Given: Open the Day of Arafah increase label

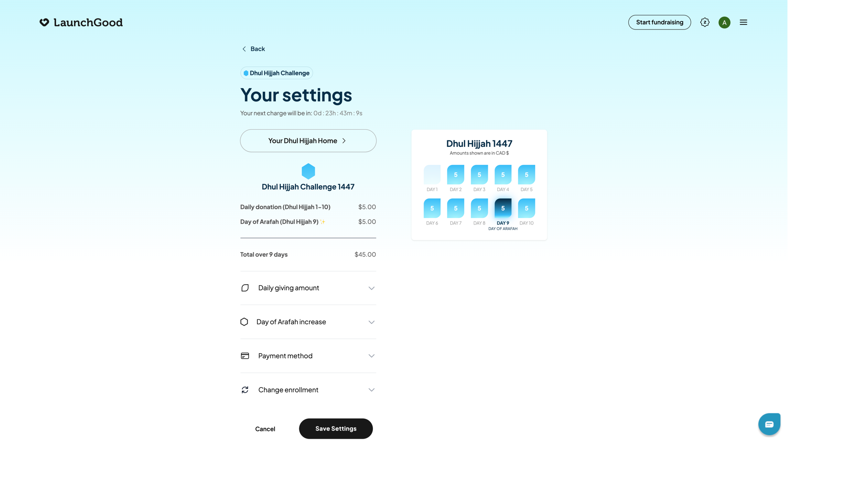Looking at the screenshot, I should click(x=291, y=322).
